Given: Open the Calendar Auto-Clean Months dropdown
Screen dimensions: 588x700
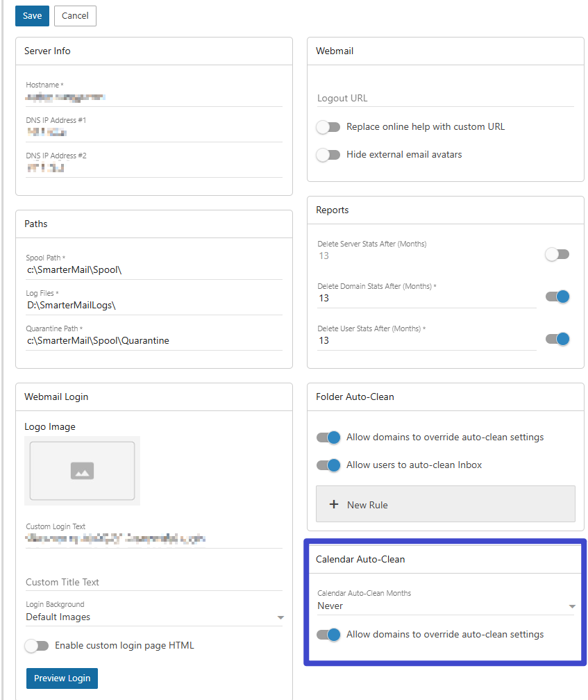Looking at the screenshot, I should click(x=446, y=606).
